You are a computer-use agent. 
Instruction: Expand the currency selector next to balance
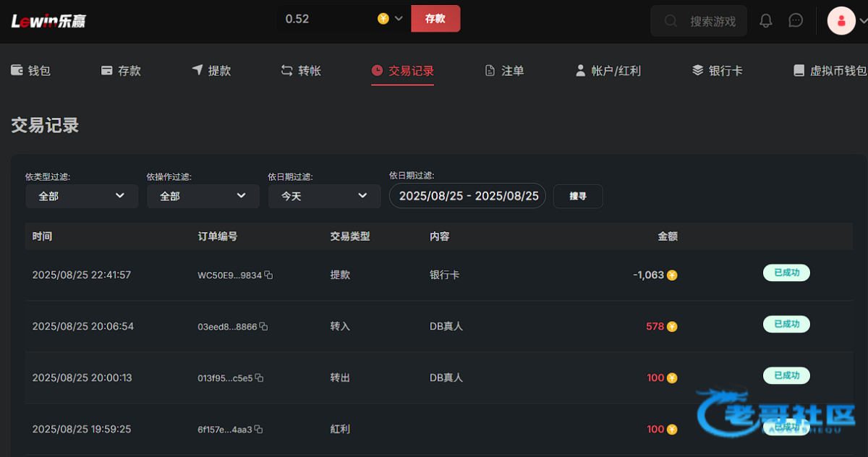[x=398, y=19]
